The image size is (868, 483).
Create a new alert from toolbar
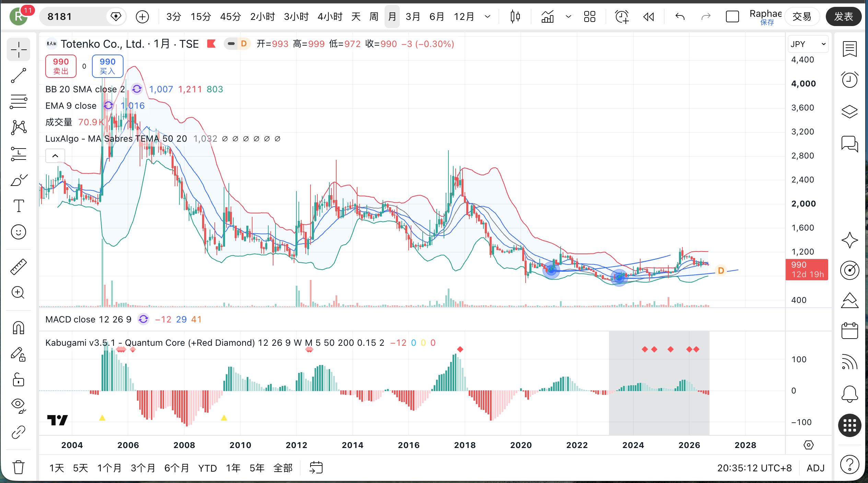(x=622, y=16)
